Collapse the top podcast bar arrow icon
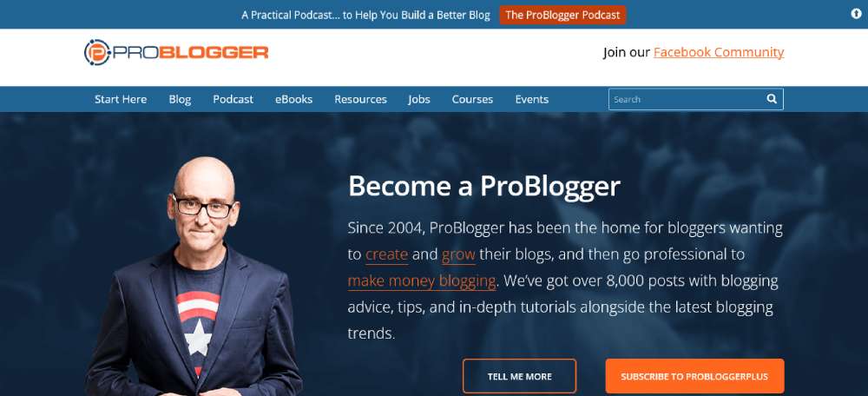868x396 pixels. point(856,15)
